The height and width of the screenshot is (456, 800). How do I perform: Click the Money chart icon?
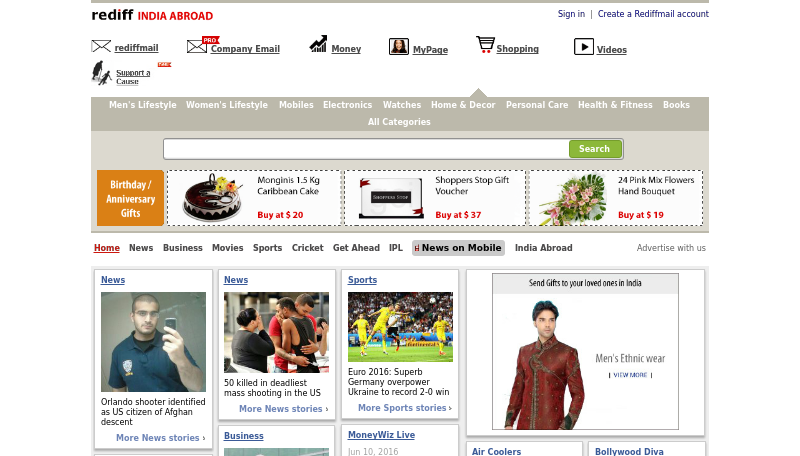[318, 44]
